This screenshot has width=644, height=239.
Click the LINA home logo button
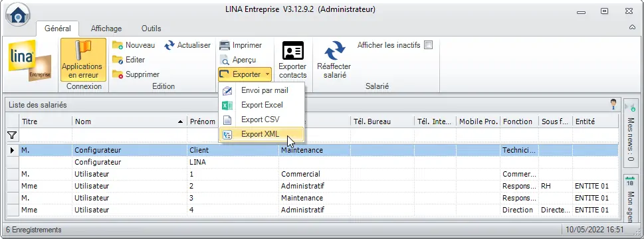pos(17,15)
